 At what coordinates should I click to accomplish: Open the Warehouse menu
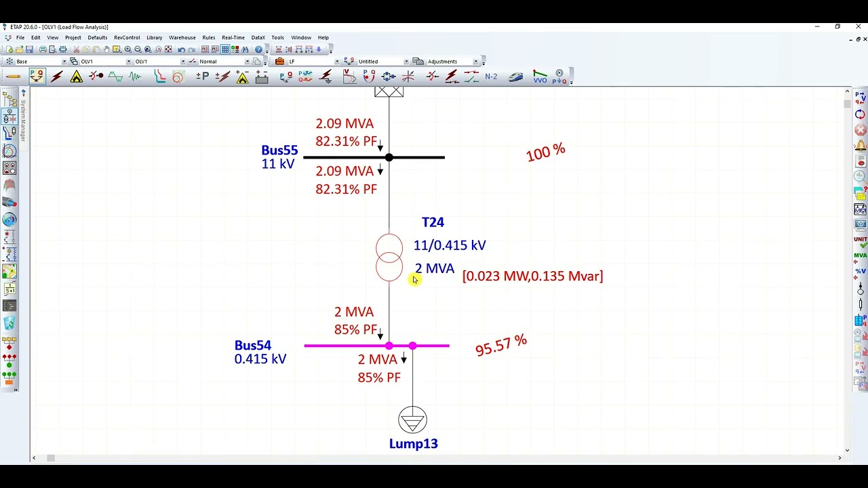pos(182,38)
